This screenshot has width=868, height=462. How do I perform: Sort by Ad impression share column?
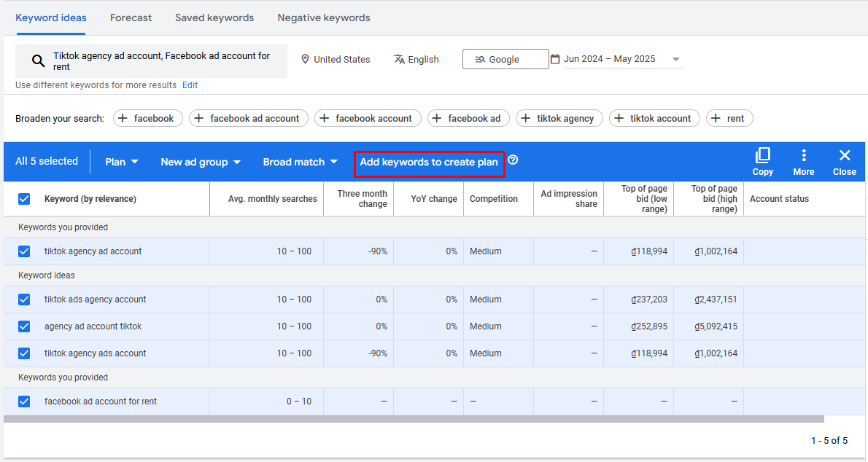[x=569, y=199]
